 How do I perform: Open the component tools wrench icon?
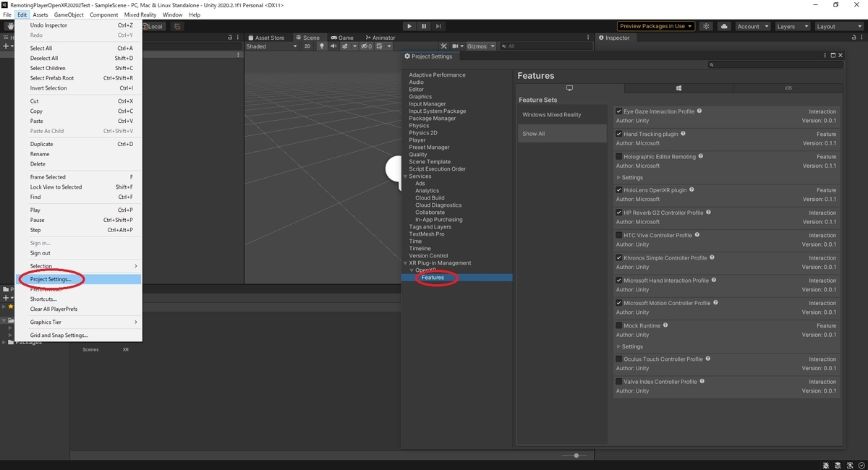444,46
